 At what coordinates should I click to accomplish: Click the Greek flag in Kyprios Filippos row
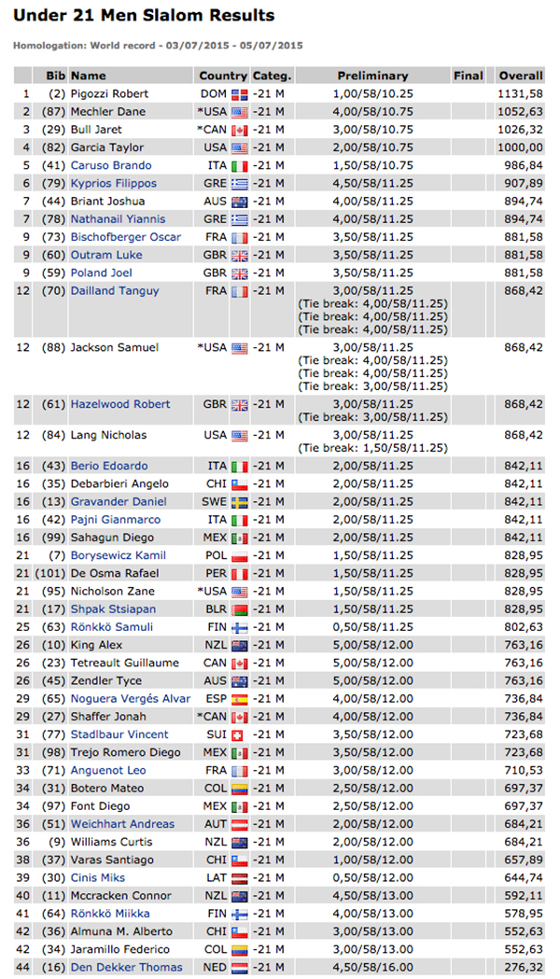[239, 184]
